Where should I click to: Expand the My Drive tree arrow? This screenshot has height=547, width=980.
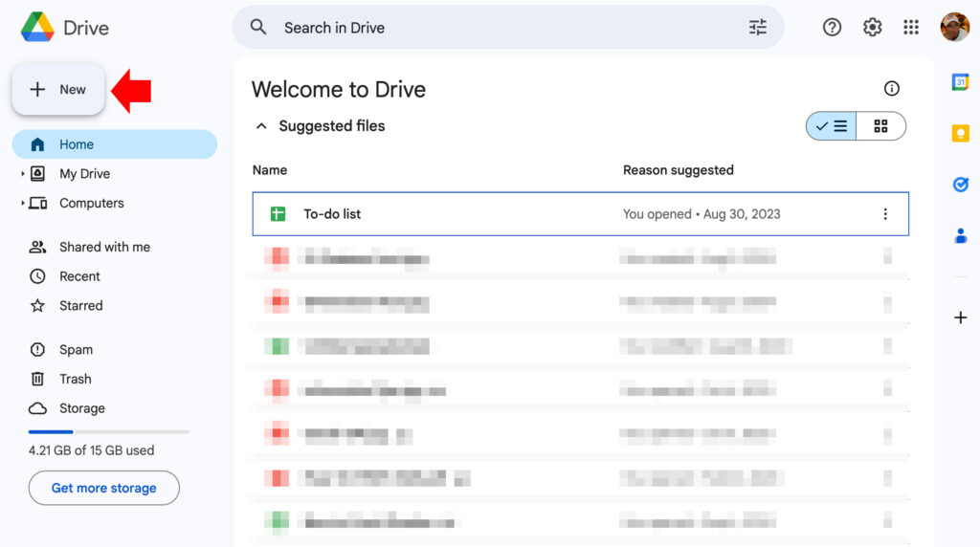(x=23, y=174)
